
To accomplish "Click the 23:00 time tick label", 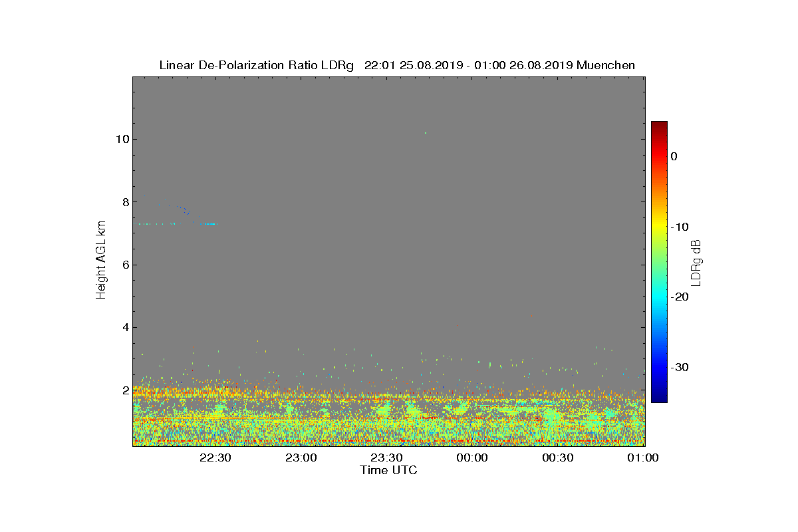I will (x=301, y=458).
